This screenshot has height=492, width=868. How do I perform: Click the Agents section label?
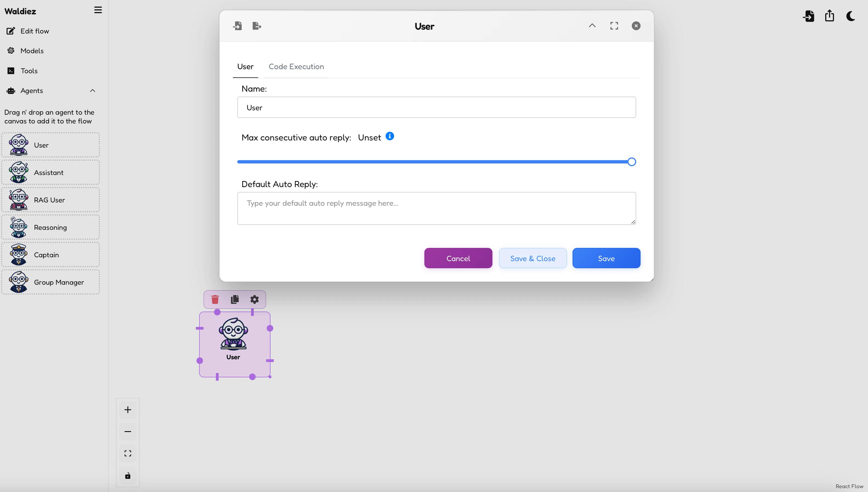[x=32, y=91]
